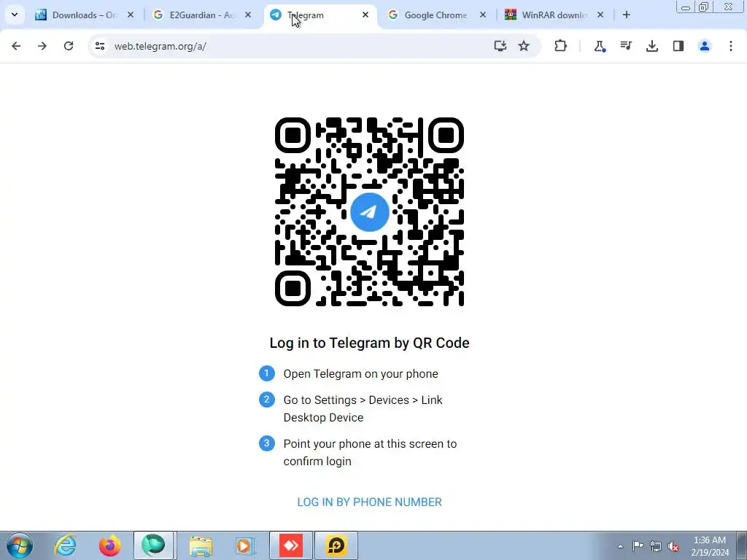Click "Open Telegram on your phone" text
The image size is (747, 560).
(x=360, y=374)
